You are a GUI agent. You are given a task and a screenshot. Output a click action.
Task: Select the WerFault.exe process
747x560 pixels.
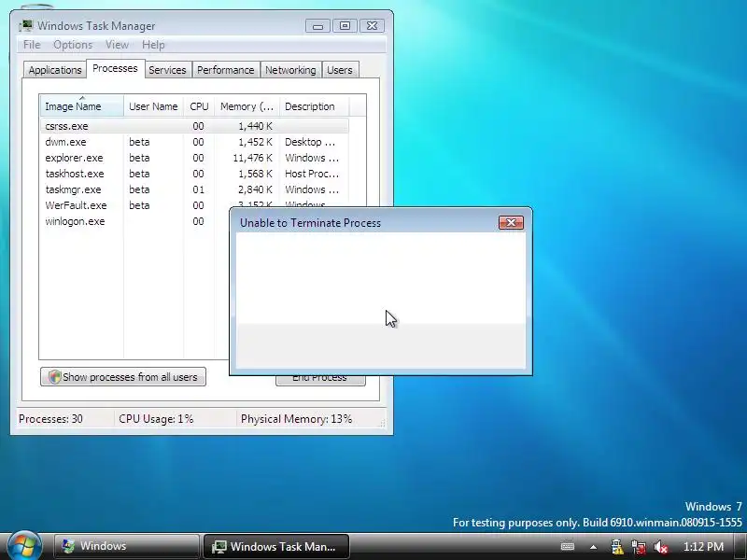point(76,205)
